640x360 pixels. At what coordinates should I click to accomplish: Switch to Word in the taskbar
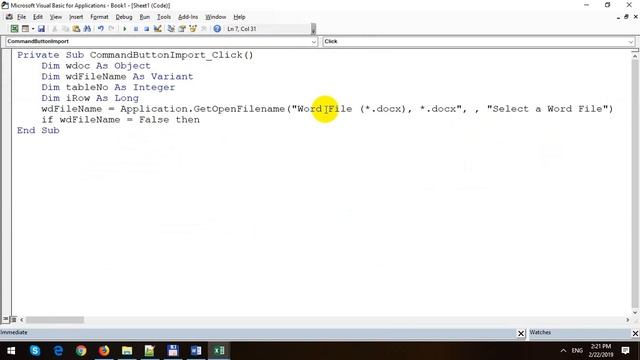[196, 351]
